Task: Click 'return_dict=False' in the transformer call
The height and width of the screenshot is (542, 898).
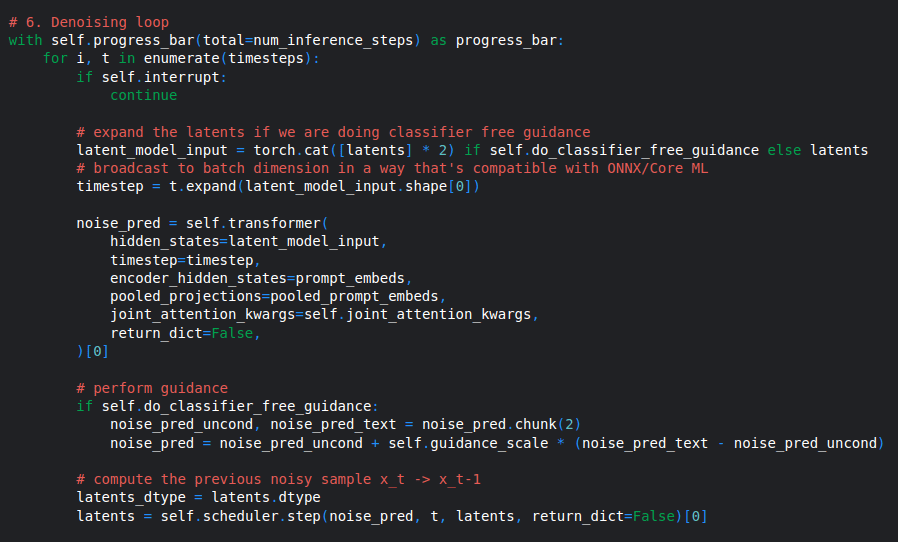Action: (182, 333)
